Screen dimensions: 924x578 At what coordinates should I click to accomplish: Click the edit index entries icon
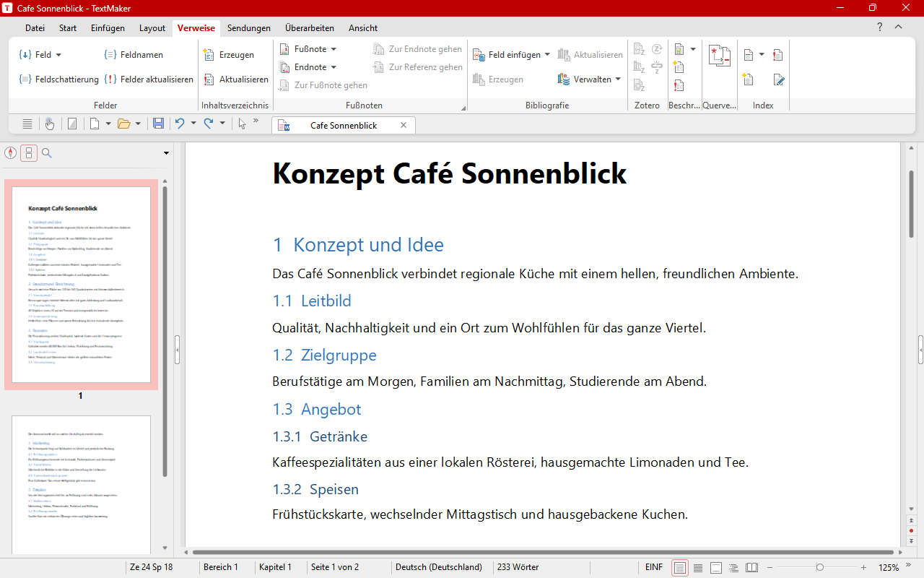[x=778, y=79]
